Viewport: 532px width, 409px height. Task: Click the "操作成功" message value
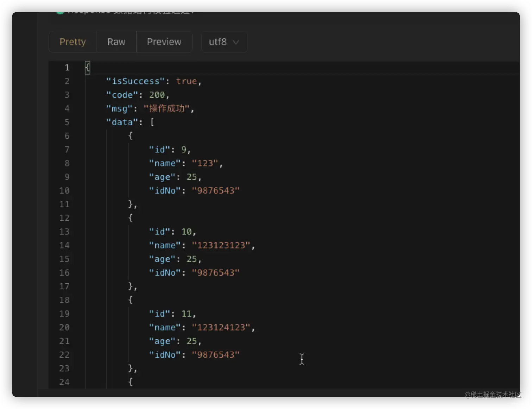(167, 108)
